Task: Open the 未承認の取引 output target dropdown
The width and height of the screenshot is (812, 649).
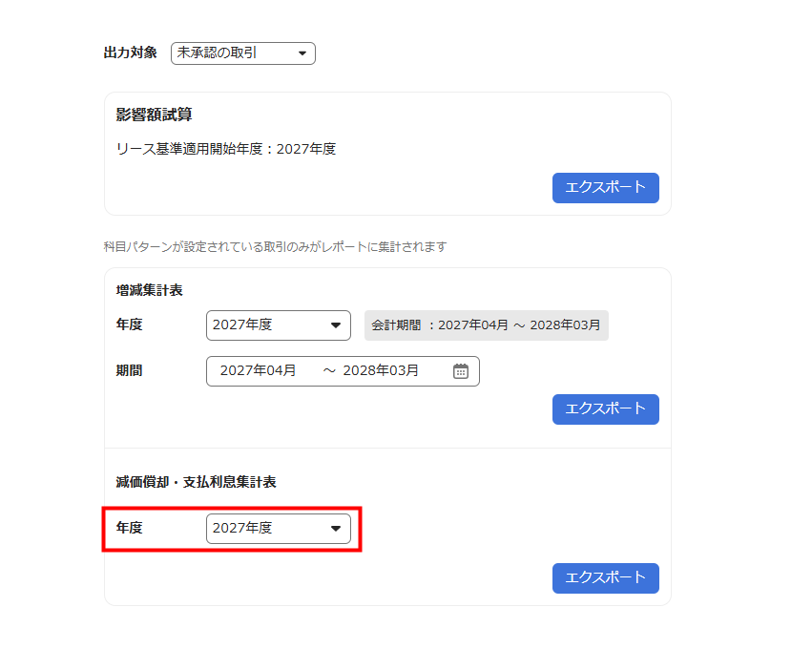Action: point(242,53)
